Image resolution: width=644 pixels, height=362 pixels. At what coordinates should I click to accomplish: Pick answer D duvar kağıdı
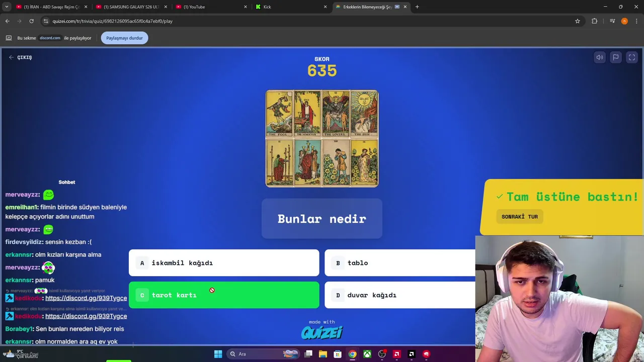click(x=400, y=295)
